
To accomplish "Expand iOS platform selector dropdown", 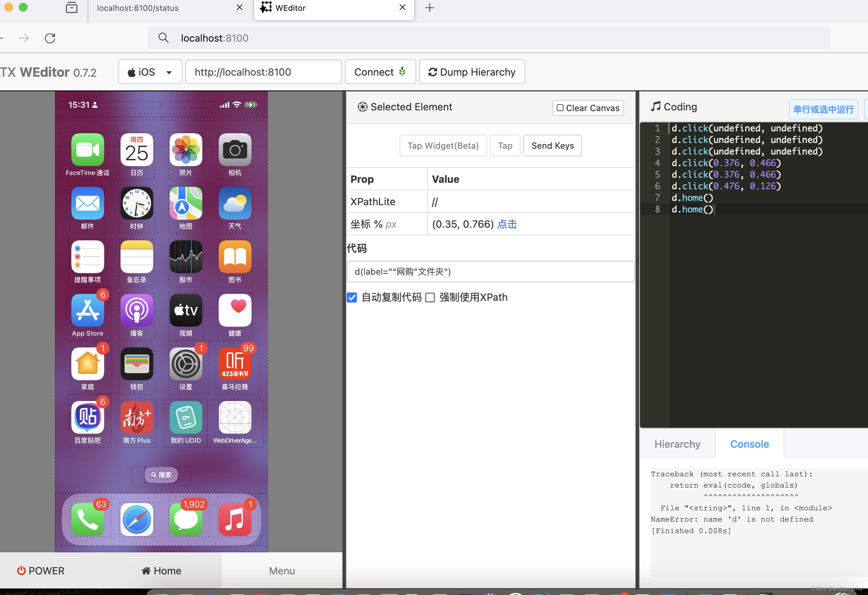I will coord(169,72).
